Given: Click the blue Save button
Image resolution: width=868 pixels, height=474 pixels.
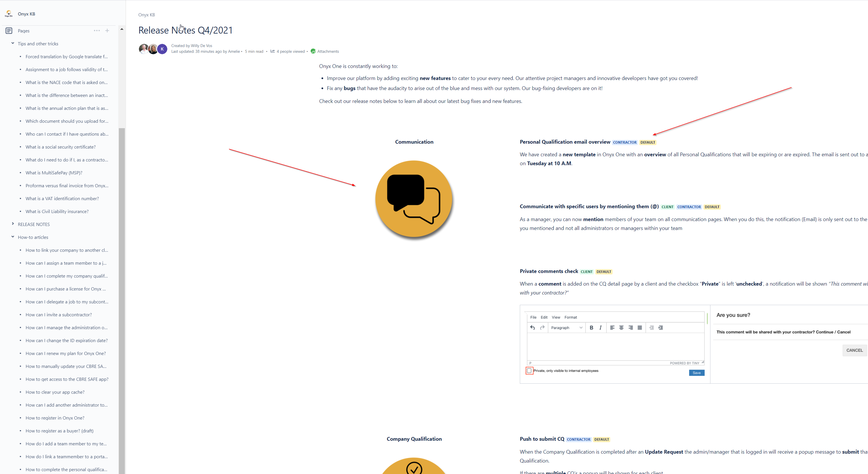Looking at the screenshot, I should pyautogui.click(x=697, y=373).
